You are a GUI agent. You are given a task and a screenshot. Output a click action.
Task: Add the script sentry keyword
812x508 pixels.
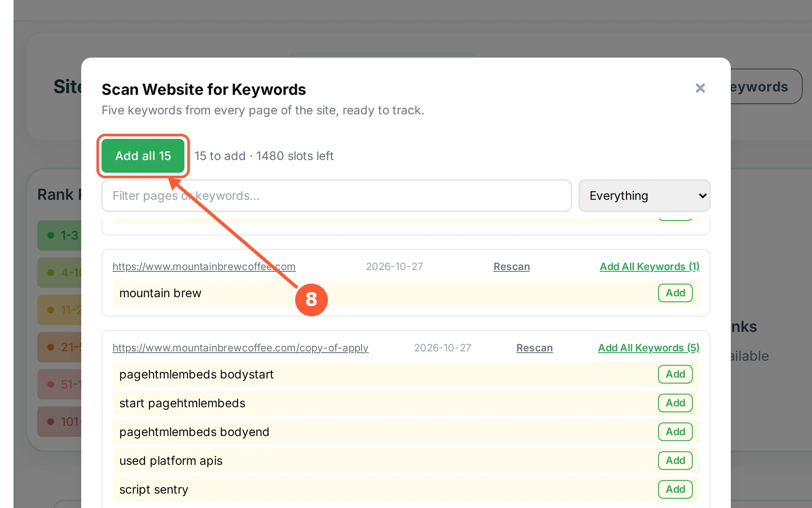point(675,489)
